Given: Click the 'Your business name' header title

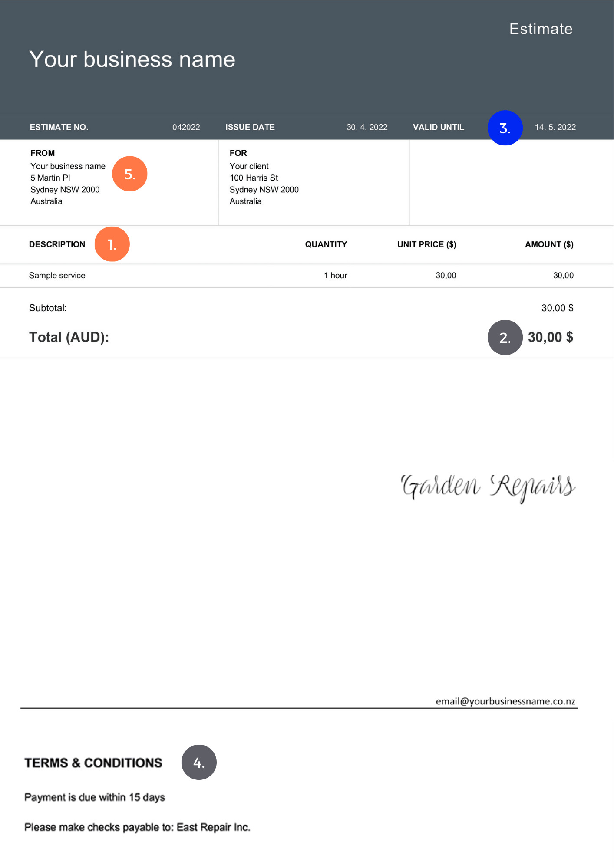Looking at the screenshot, I should [132, 59].
